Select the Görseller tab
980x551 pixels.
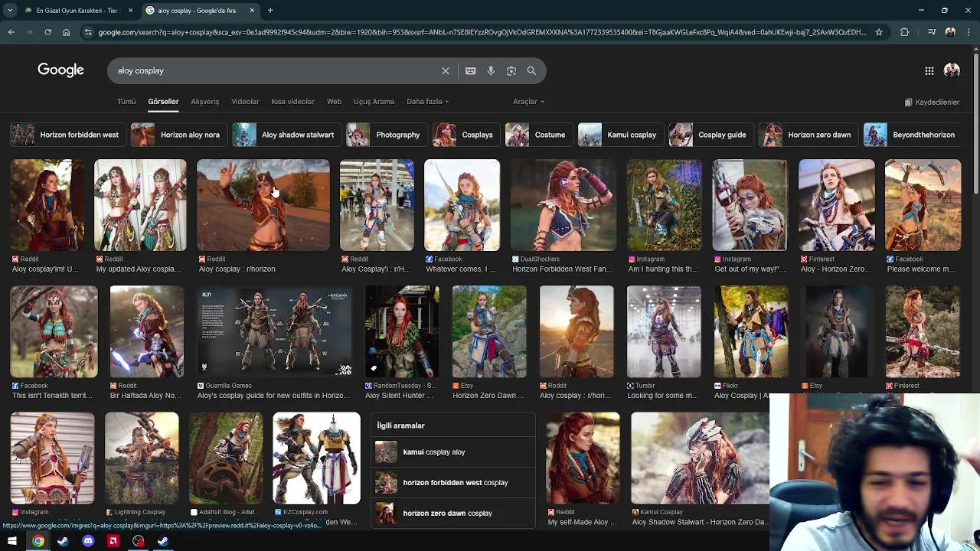coord(163,102)
